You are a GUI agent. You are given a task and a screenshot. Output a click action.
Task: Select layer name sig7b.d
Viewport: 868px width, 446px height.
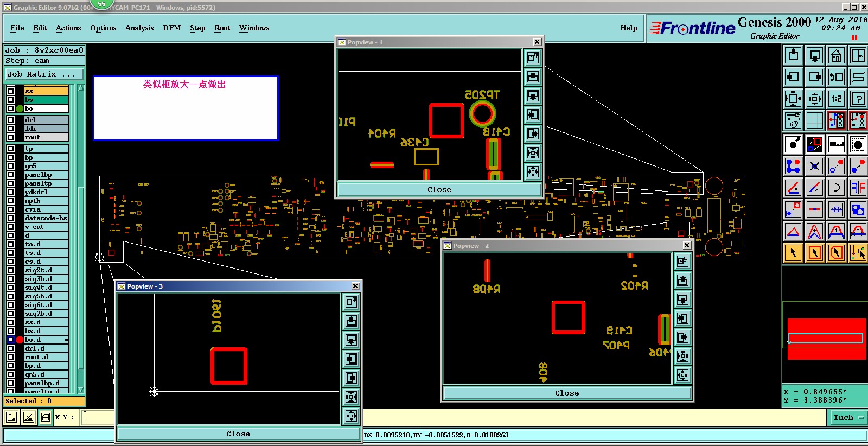pyautogui.click(x=46, y=314)
